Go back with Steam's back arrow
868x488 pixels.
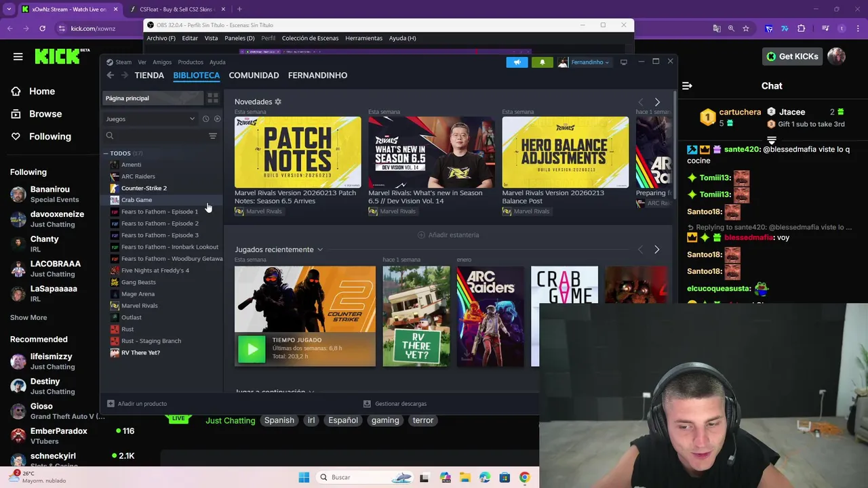(x=111, y=75)
